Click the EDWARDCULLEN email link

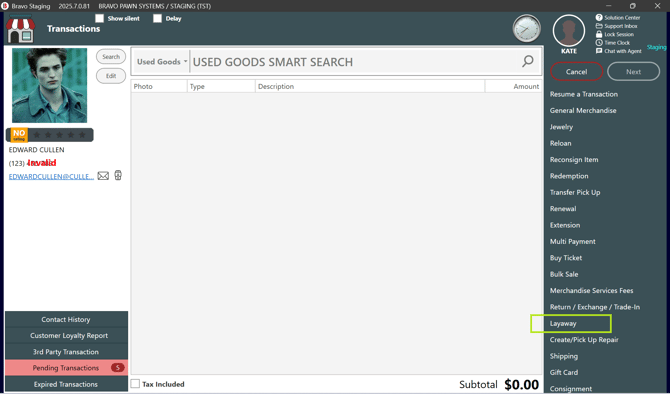tap(51, 176)
